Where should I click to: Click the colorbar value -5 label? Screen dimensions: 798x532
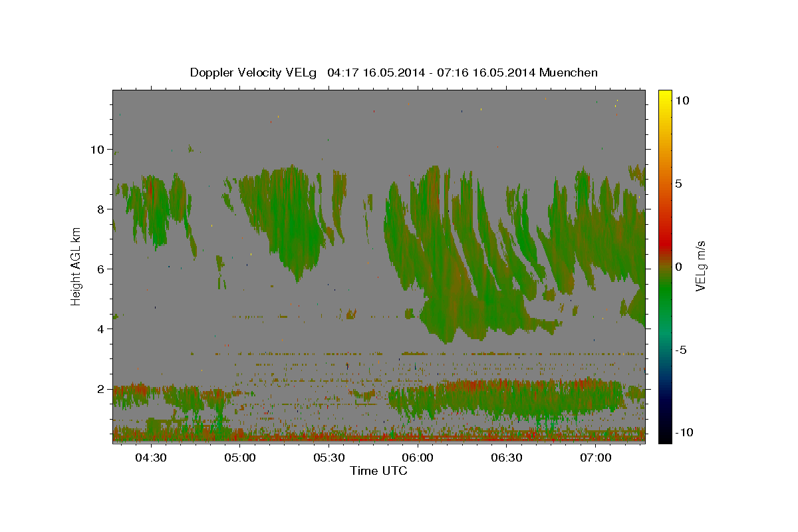682,350
